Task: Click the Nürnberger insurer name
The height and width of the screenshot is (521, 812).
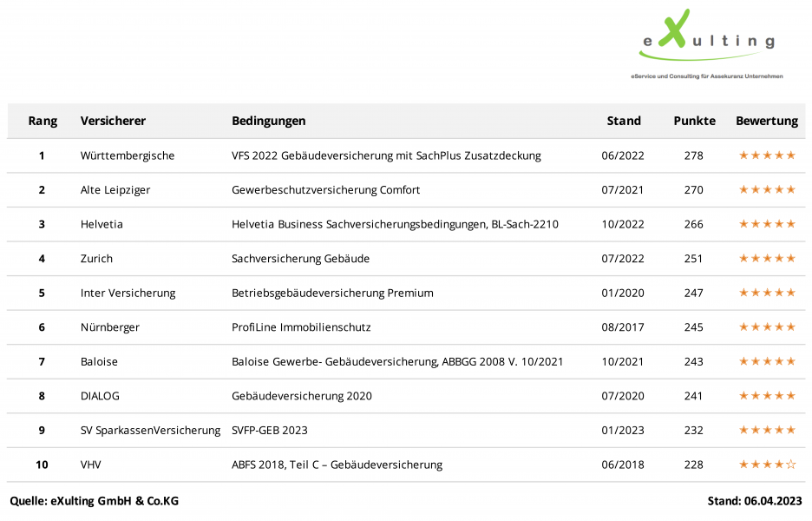Action: (110, 327)
